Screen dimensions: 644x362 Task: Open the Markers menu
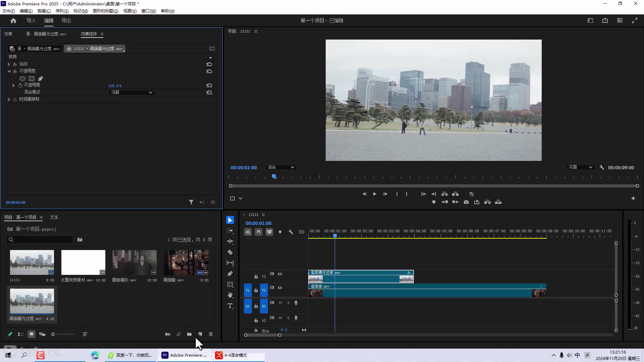(x=80, y=11)
